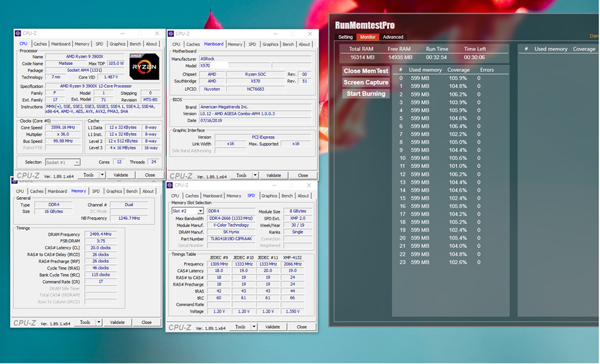Image resolution: width=600 pixels, height=364 pixels.
Task: Open Mainboard tab in CPU window
Action: tap(61, 44)
